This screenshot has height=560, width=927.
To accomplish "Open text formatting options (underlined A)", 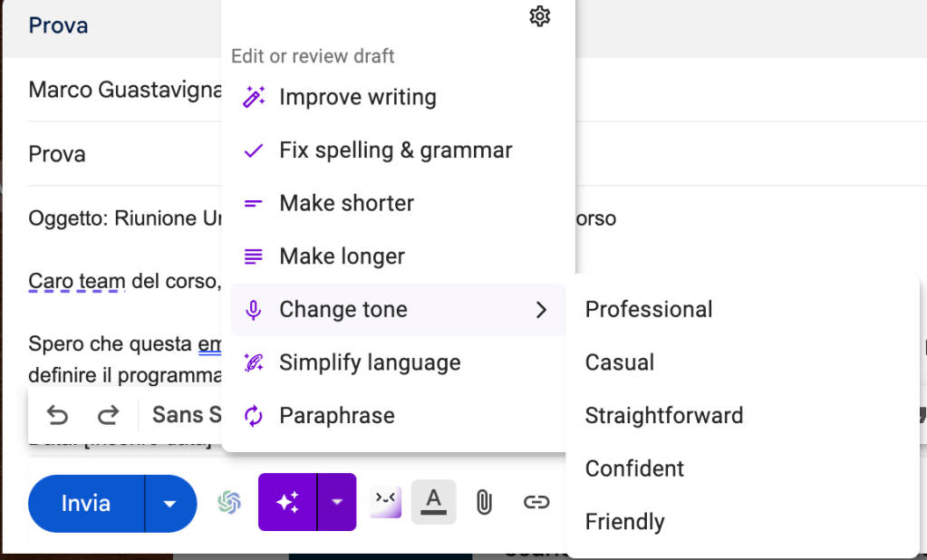I will coord(433,502).
